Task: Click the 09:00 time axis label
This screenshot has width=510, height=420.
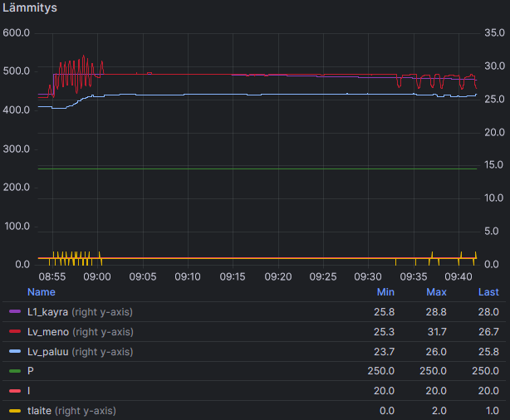Action: (x=97, y=276)
